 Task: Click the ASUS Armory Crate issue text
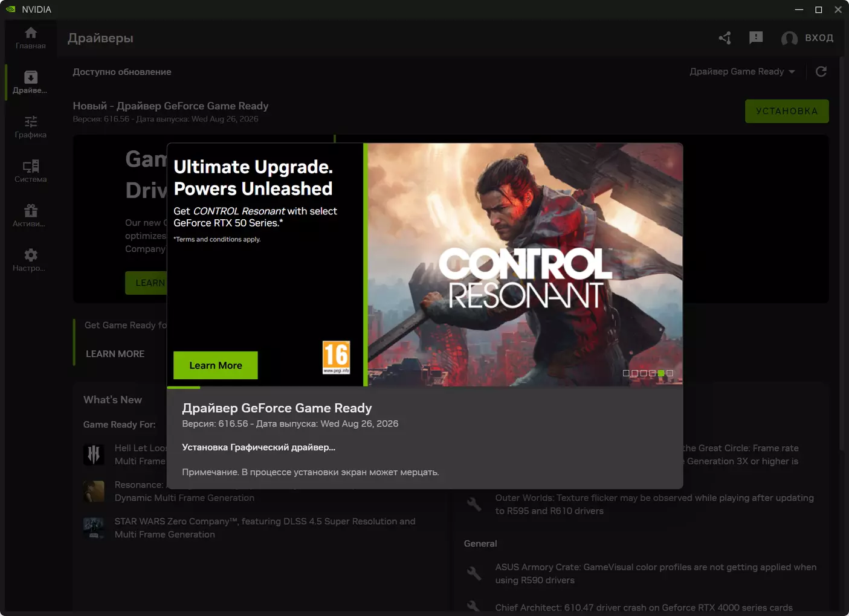pos(656,574)
